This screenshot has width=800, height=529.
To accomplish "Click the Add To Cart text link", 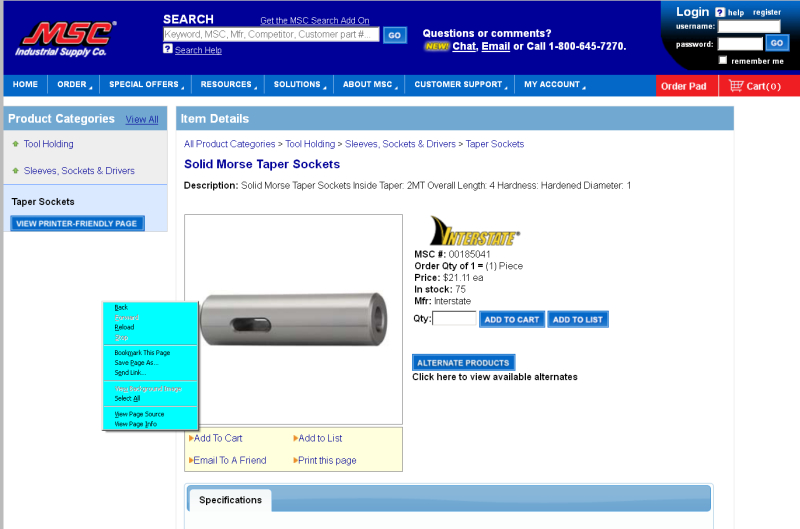I will [x=218, y=438].
